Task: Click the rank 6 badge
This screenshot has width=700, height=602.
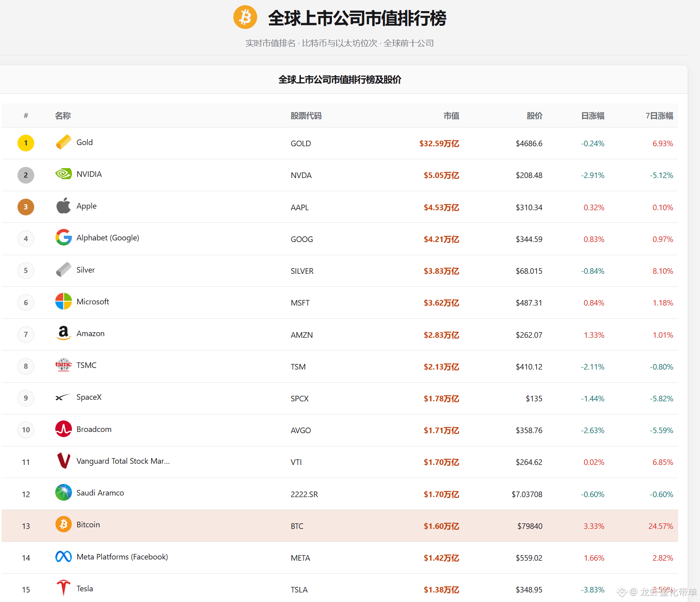Action: tap(26, 303)
